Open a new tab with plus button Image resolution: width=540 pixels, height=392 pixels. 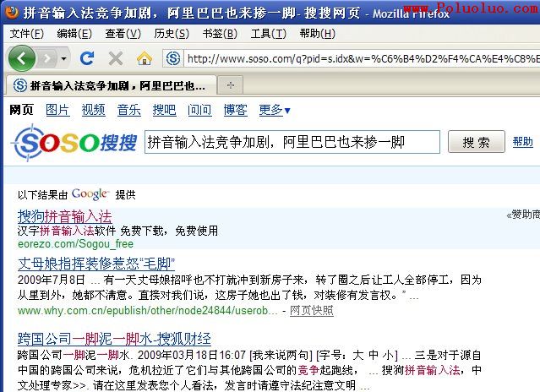230,84
